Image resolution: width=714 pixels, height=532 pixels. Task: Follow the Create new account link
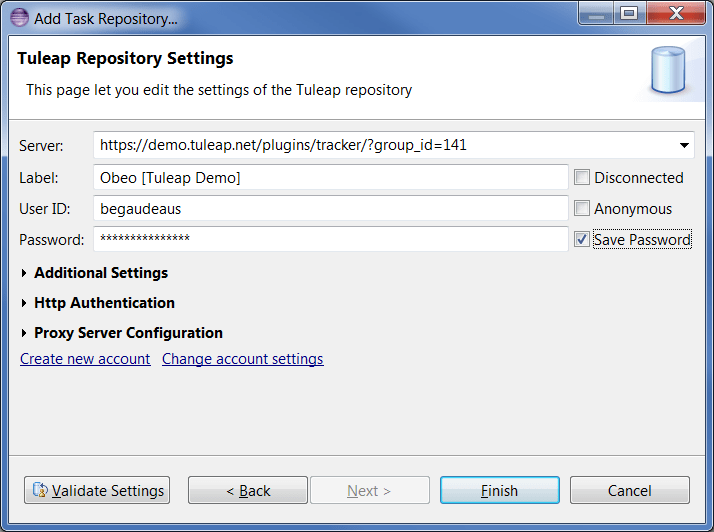tap(85, 359)
